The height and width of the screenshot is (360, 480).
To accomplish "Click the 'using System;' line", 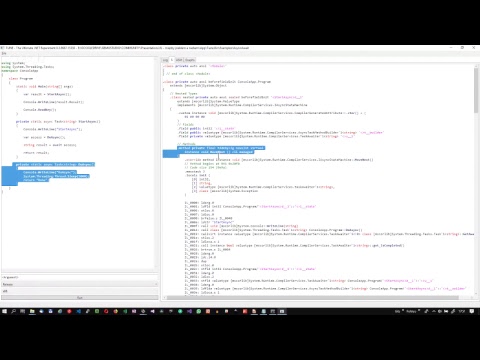I will point(13,63).
